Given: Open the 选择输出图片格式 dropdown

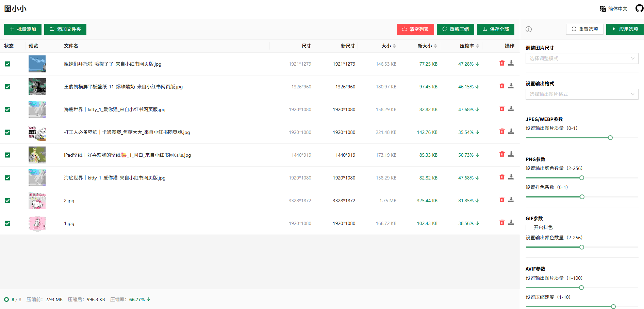Looking at the screenshot, I should (582, 94).
